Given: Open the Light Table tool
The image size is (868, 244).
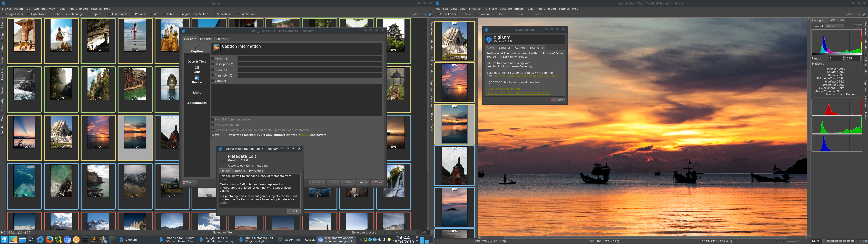Looking at the screenshot, I should click(36, 14).
